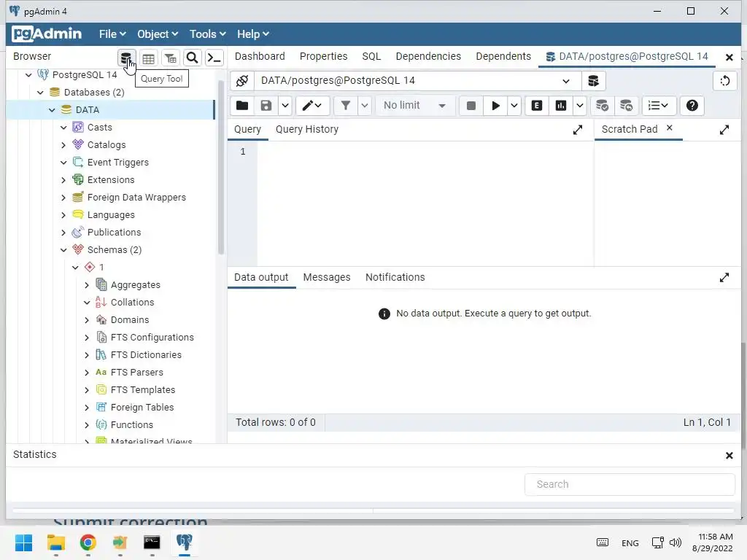Maximize the Data output panel
The image size is (747, 560).
[x=724, y=278]
